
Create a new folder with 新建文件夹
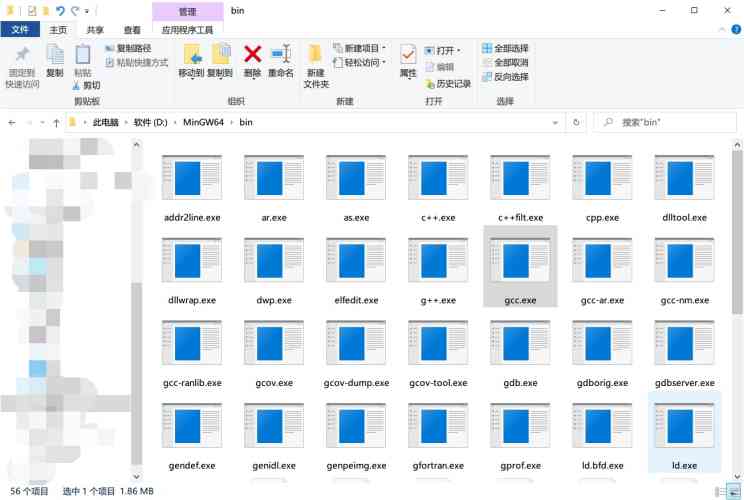316,66
